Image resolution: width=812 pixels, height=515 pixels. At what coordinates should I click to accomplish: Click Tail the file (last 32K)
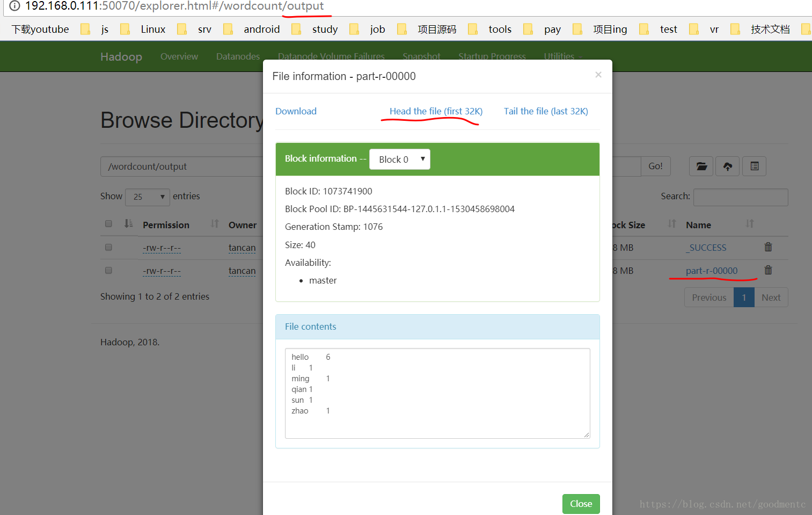pos(546,111)
